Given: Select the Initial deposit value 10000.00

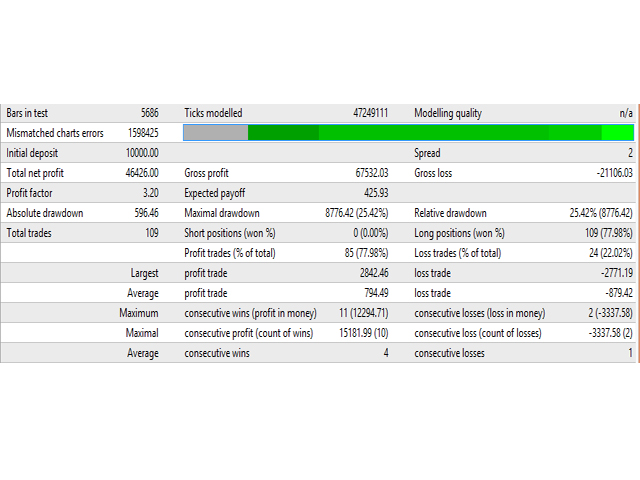Looking at the screenshot, I should click(138, 153).
